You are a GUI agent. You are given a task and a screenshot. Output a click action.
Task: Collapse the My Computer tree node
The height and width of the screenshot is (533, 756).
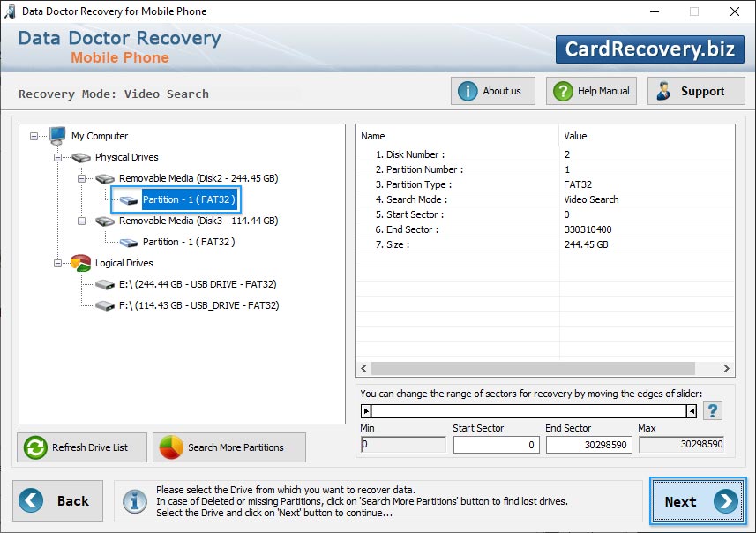tap(34, 137)
